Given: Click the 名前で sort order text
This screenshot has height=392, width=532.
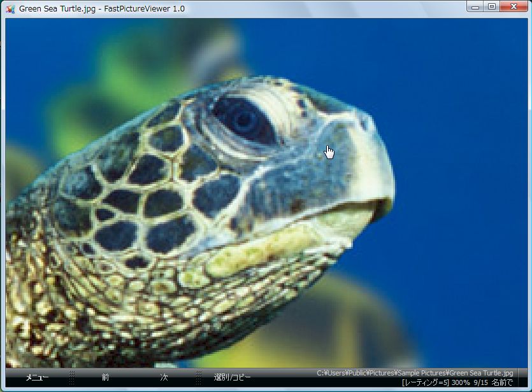Looking at the screenshot, I should coord(502,383).
